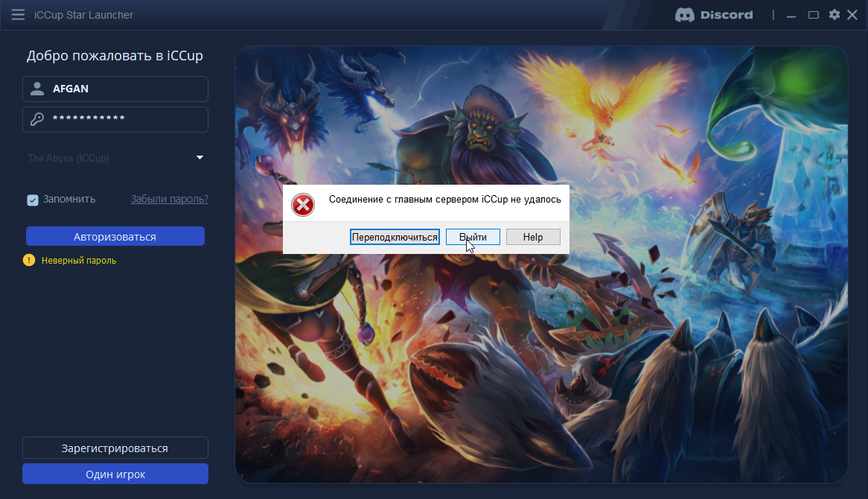Expand The Abyss (ICCup) server dropdown
868x499 pixels.
tap(115, 158)
